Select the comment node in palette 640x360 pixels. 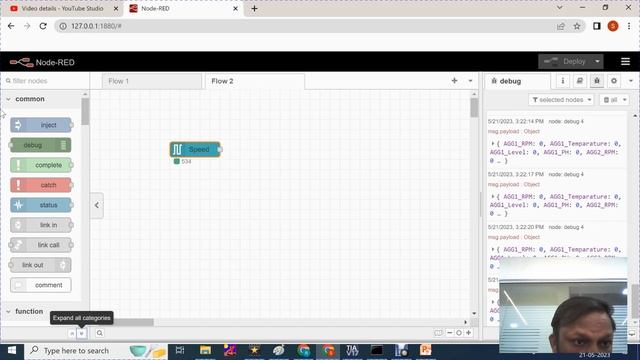pyautogui.click(x=41, y=285)
